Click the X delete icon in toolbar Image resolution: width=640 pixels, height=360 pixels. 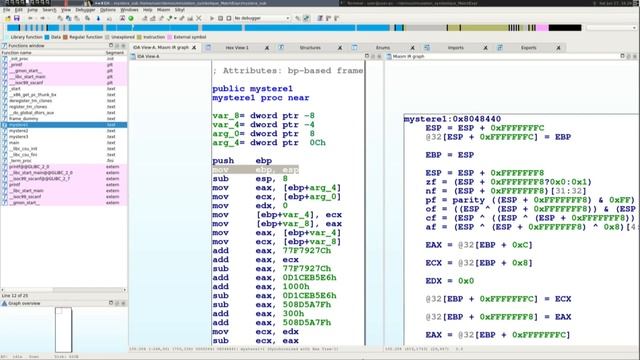(199, 18)
